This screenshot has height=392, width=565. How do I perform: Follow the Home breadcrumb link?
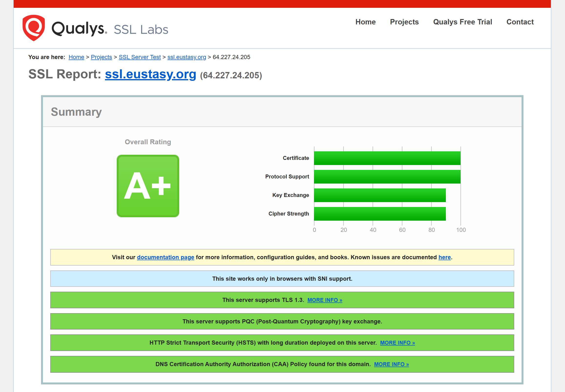(x=76, y=57)
